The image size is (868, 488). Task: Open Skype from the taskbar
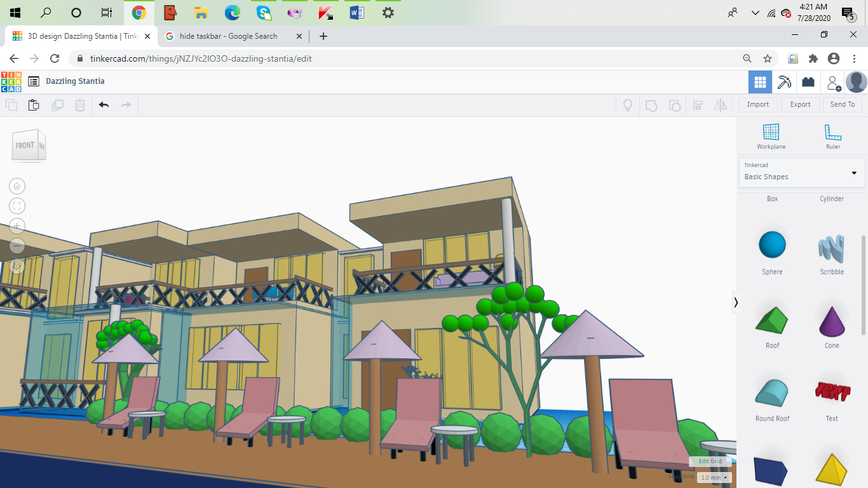(263, 13)
